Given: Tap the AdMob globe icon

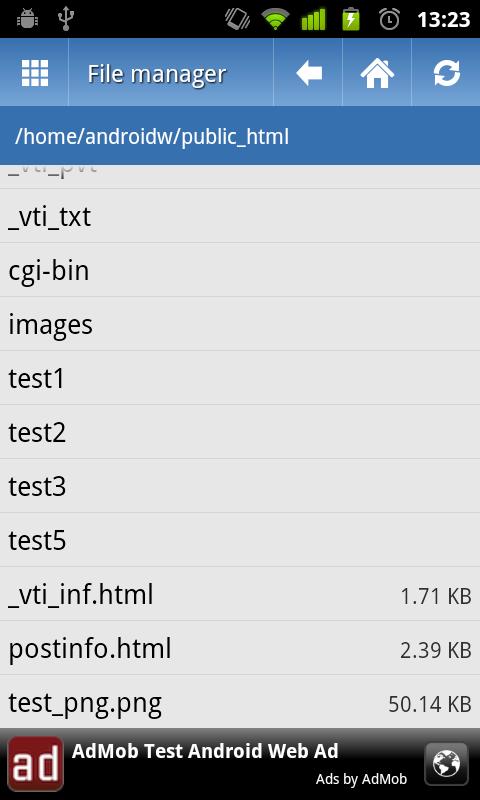Looking at the screenshot, I should (446, 764).
